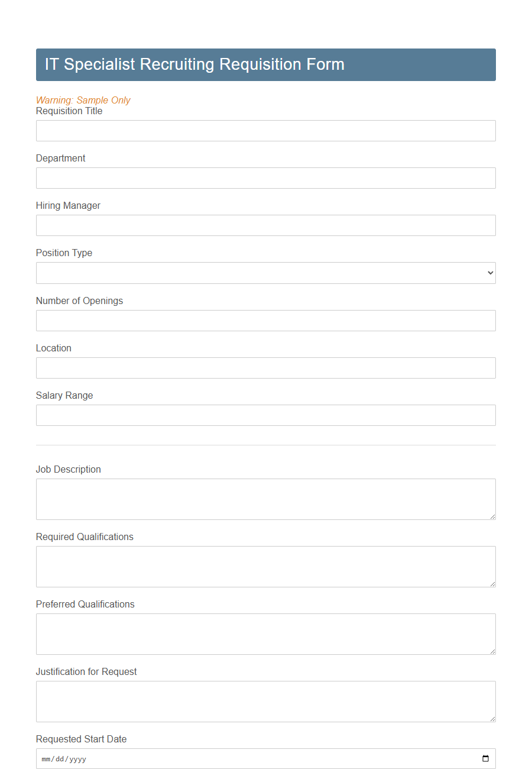Click the Location input box

(266, 367)
